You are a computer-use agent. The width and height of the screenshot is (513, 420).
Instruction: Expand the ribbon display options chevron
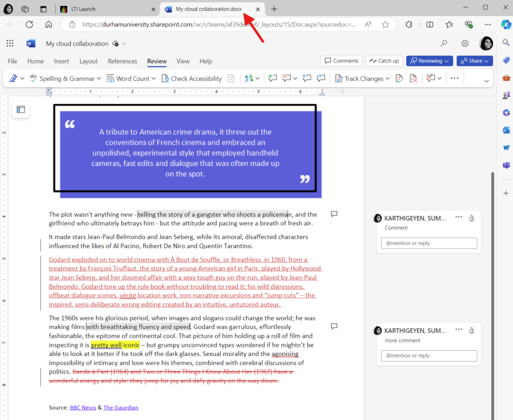[x=486, y=81]
